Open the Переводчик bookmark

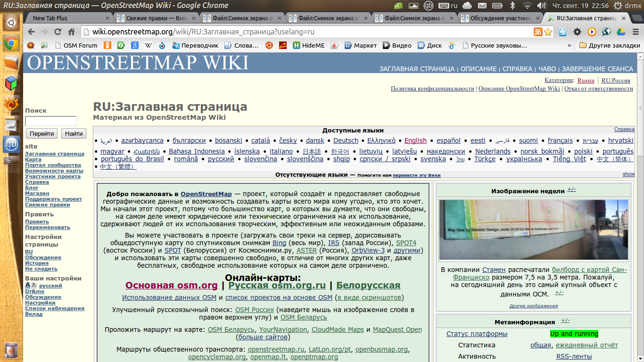click(x=195, y=46)
